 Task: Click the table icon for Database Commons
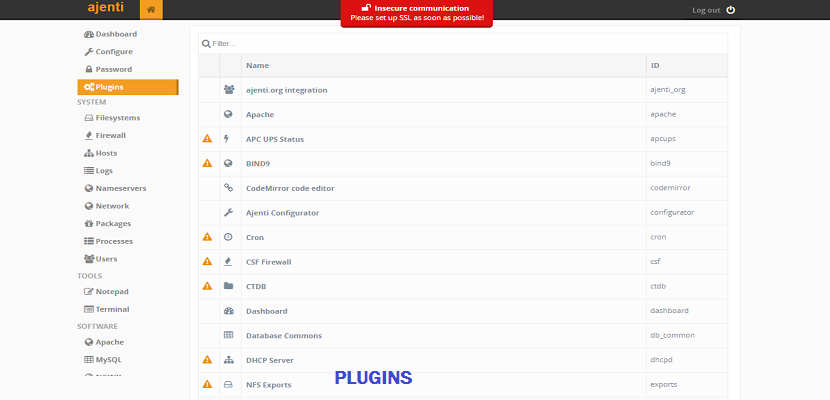228,335
